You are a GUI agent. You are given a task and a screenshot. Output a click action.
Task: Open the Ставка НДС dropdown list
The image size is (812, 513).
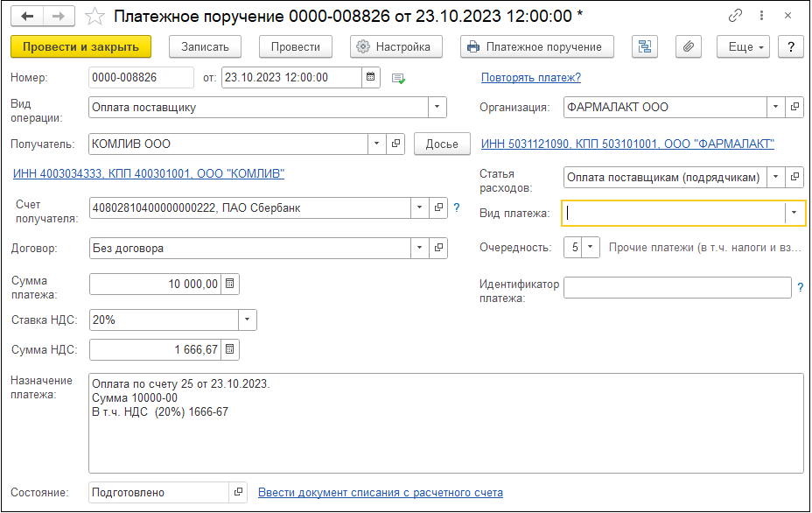[x=248, y=320]
